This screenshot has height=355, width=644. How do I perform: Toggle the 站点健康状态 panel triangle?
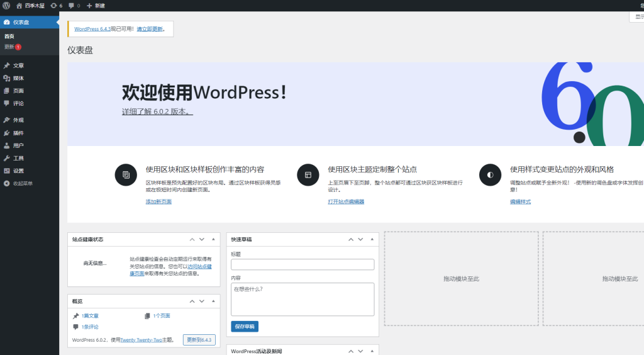213,239
